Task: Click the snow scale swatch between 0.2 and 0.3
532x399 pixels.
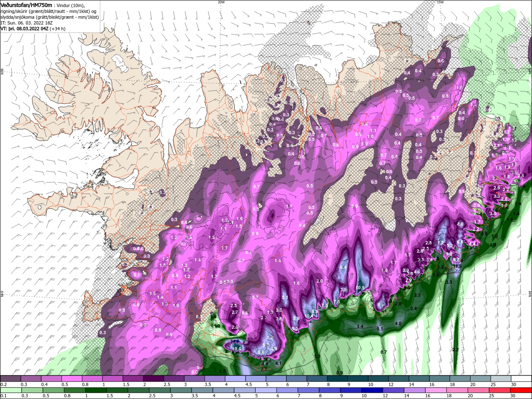Action: point(10,379)
